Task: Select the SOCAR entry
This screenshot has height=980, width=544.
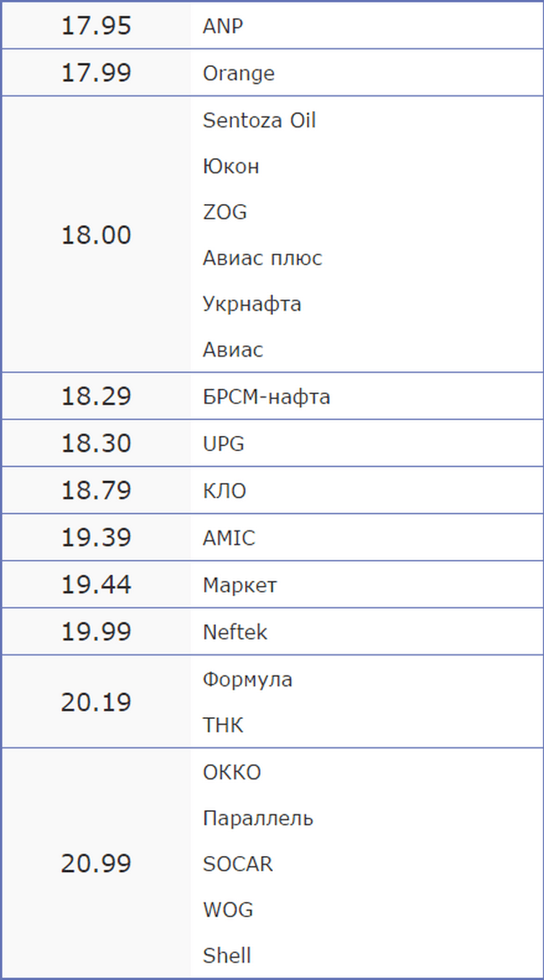Action: point(238,864)
